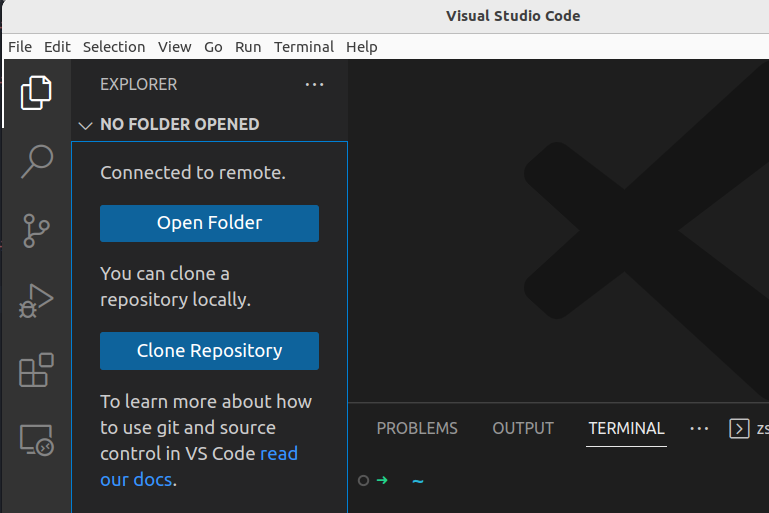Switch to the OUTPUT tab
This screenshot has height=513, width=769.
[x=523, y=428]
